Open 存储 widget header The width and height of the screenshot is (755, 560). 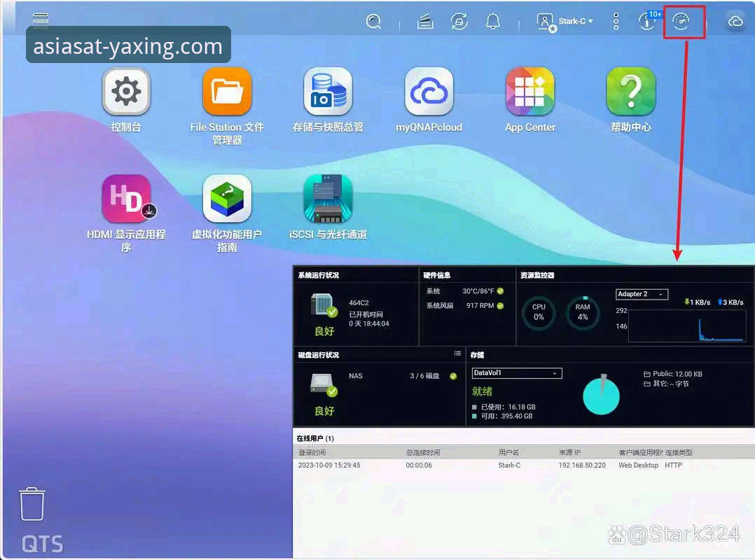point(477,355)
